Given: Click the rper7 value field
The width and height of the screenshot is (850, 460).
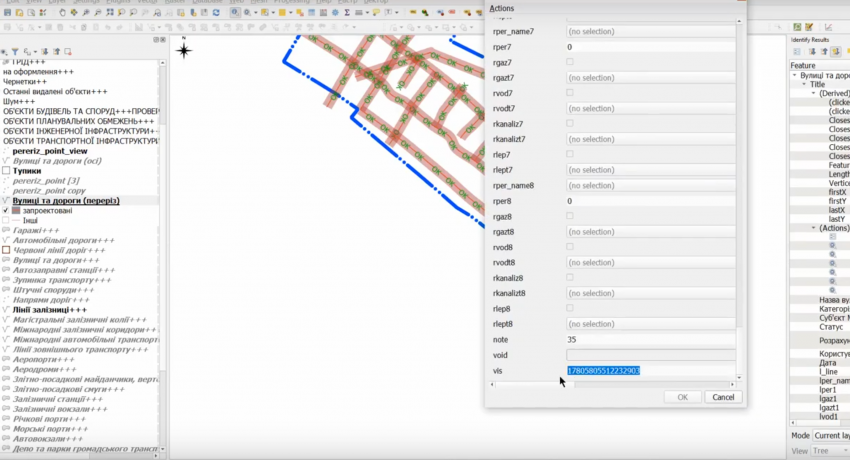Looking at the screenshot, I should 651,47.
